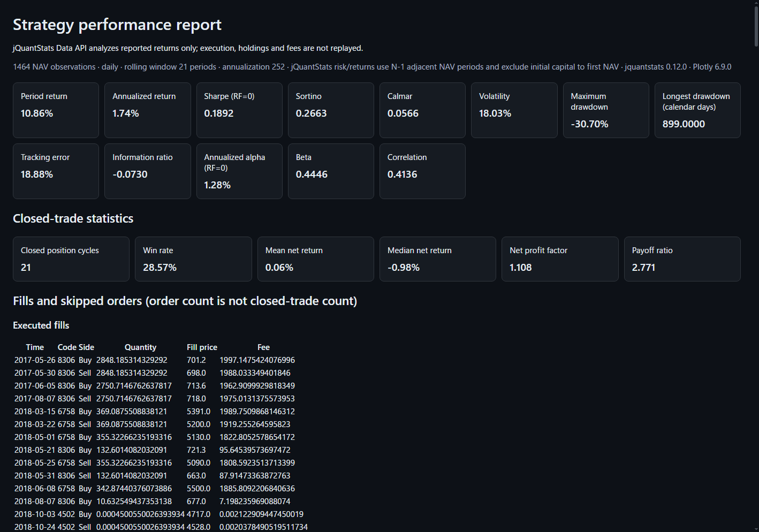
Task: Click the Maximum drawdown value -30.70%
Action: point(589,124)
